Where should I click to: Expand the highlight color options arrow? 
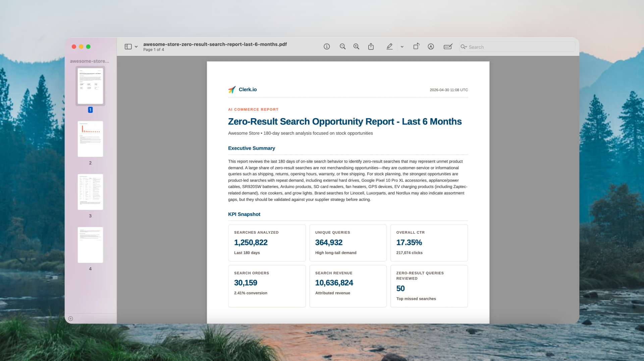tap(402, 47)
